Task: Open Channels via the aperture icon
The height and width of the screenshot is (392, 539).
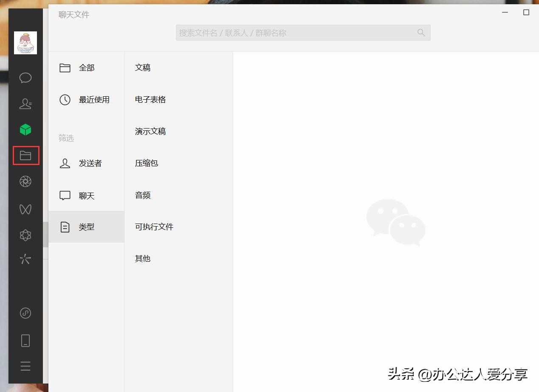Action: pos(25,181)
